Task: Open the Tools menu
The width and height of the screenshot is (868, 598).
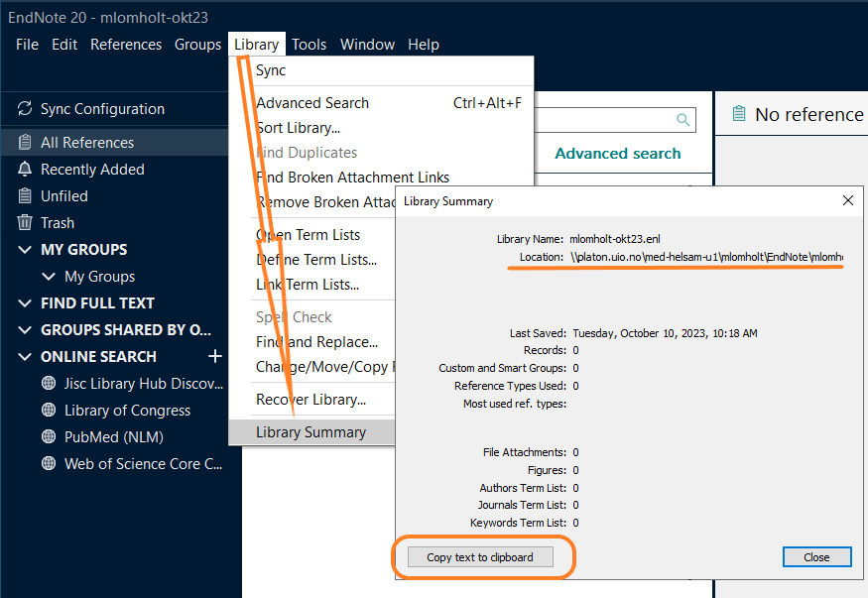Action: click(309, 45)
